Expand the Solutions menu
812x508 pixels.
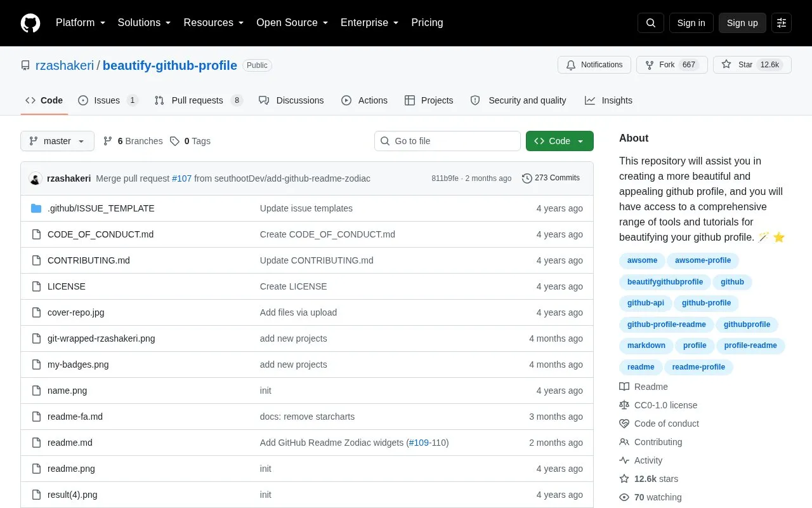tap(144, 23)
